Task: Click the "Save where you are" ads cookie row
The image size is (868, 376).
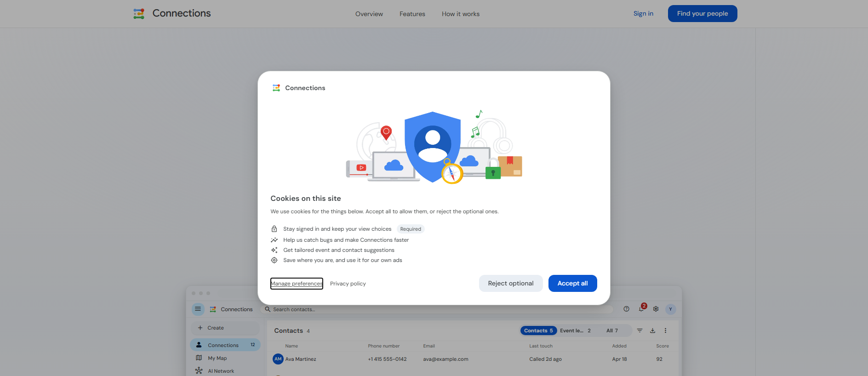Action: point(337,260)
